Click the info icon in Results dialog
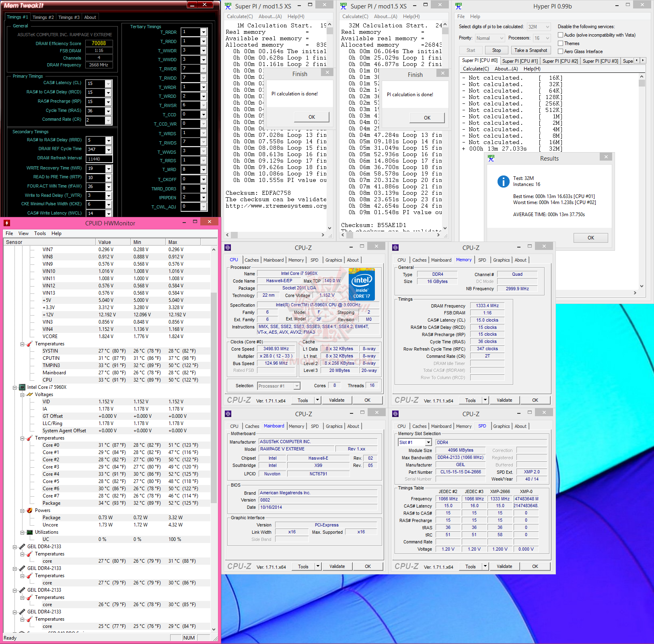 pyautogui.click(x=503, y=182)
